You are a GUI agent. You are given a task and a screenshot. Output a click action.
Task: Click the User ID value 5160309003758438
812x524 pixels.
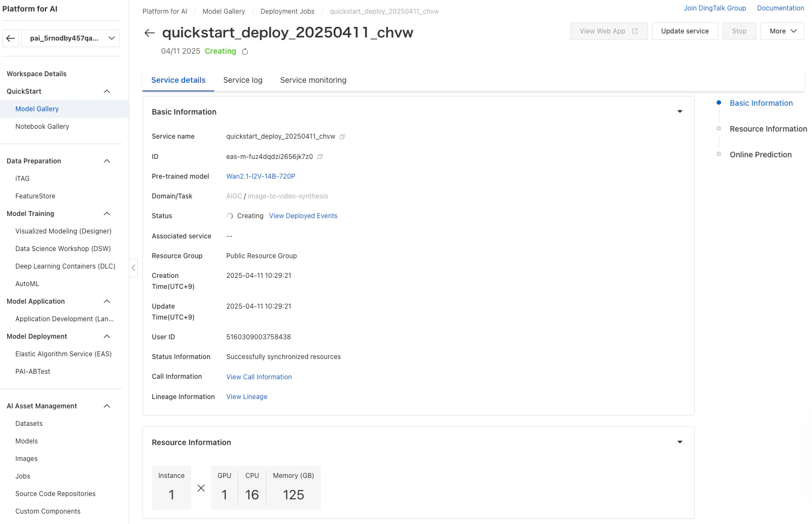pyautogui.click(x=259, y=337)
